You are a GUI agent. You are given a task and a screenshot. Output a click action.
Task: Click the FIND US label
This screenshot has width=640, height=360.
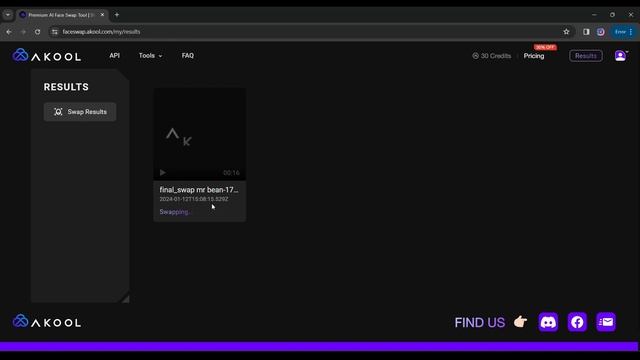(480, 322)
